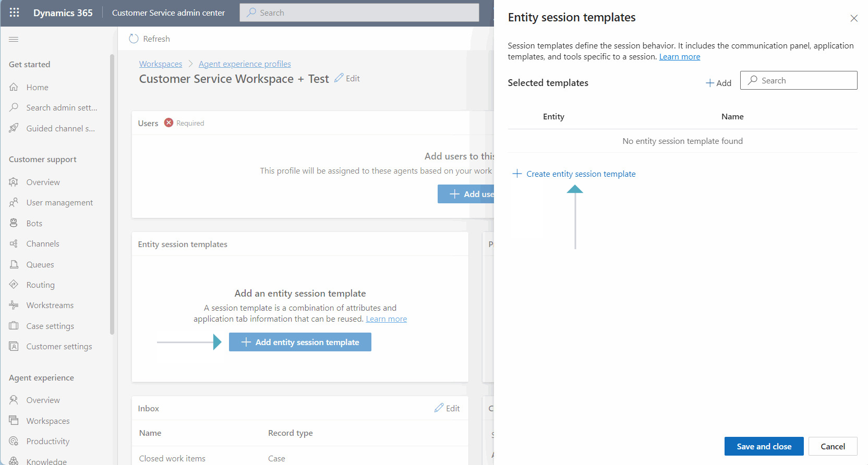Open Routing from the sidebar icon
This screenshot has width=868, height=465.
14,285
